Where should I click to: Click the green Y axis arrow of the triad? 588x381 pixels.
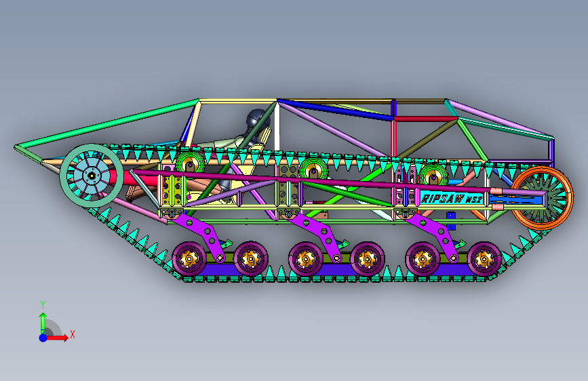43,323
